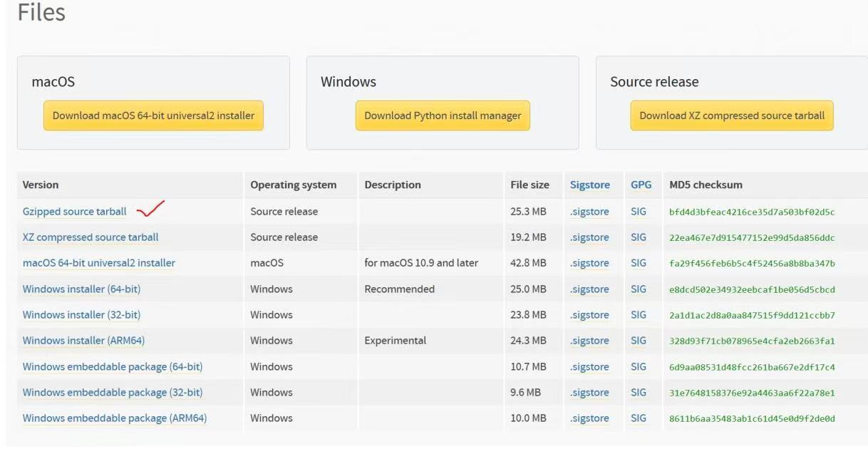Download Windows installer (ARM64)
This screenshot has height=449, width=868.
(83, 341)
